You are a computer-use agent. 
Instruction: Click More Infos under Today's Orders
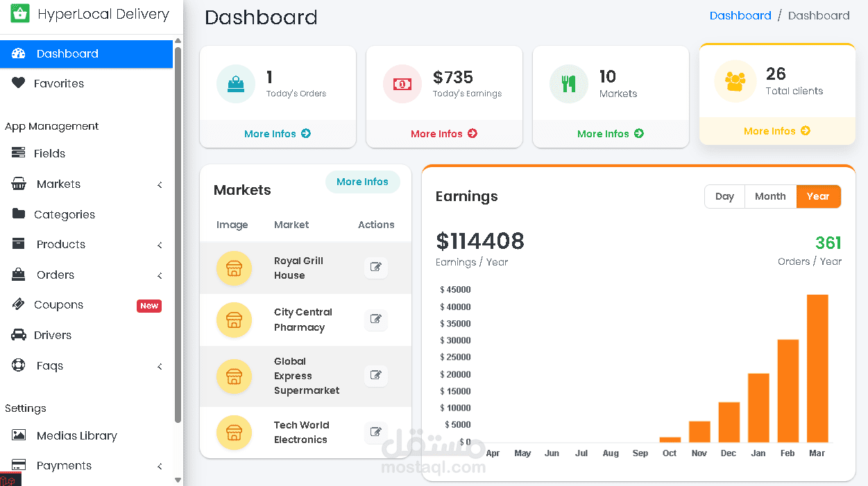click(x=278, y=134)
